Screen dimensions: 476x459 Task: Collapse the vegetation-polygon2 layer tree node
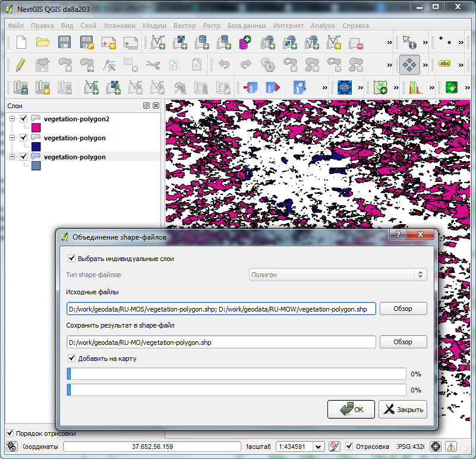click(11, 119)
